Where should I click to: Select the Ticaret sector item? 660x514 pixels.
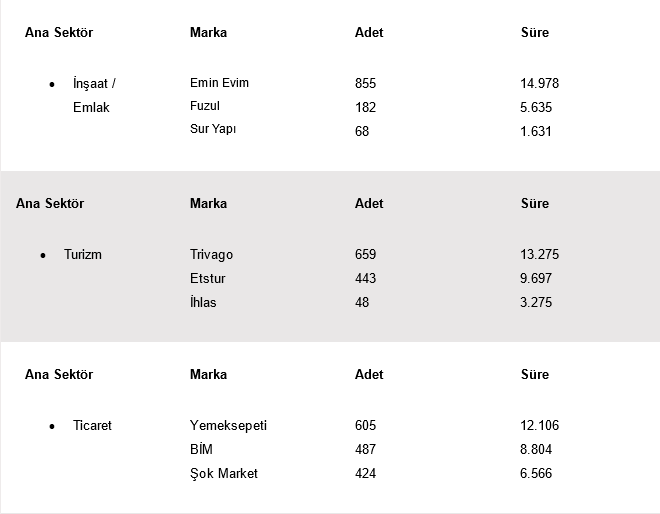(x=92, y=425)
